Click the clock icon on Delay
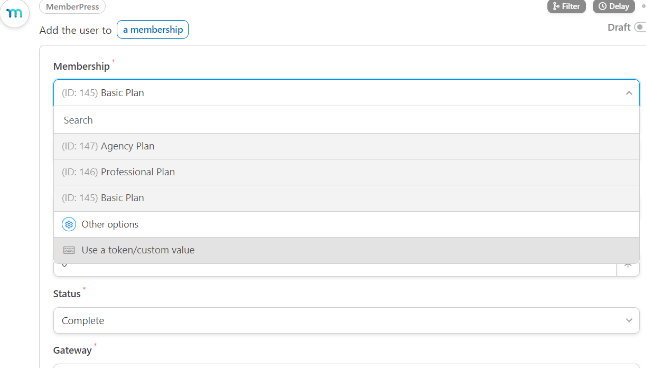 [602, 6]
